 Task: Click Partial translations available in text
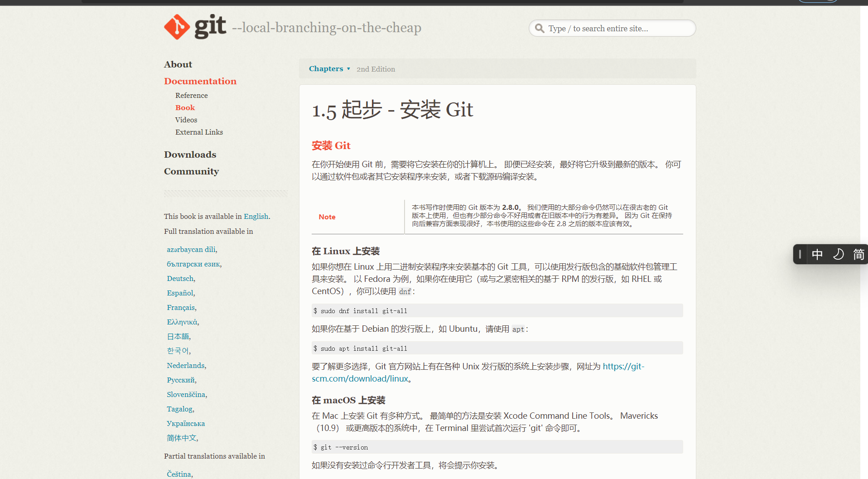(x=214, y=456)
